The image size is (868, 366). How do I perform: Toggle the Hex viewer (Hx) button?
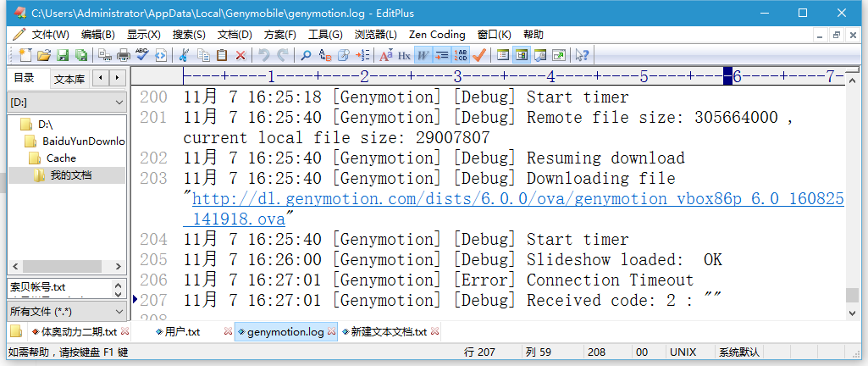click(x=404, y=55)
